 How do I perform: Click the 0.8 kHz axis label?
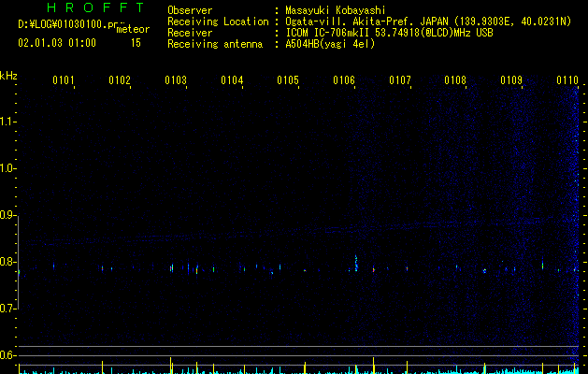(7, 262)
